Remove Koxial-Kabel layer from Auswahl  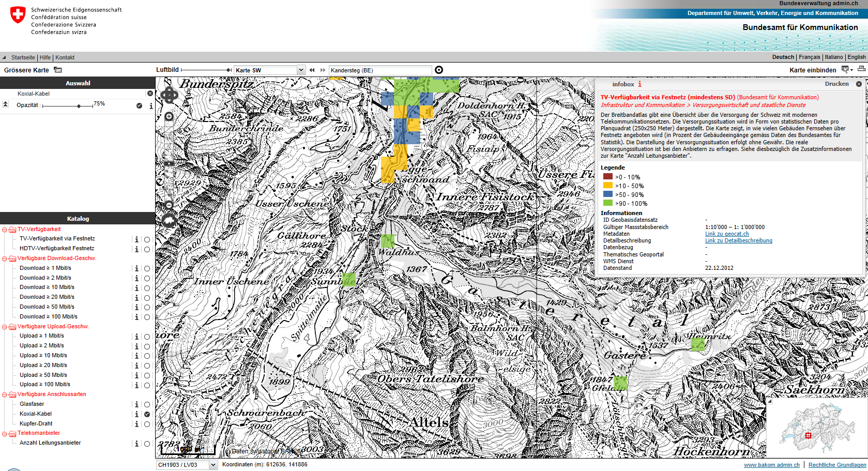[150, 94]
